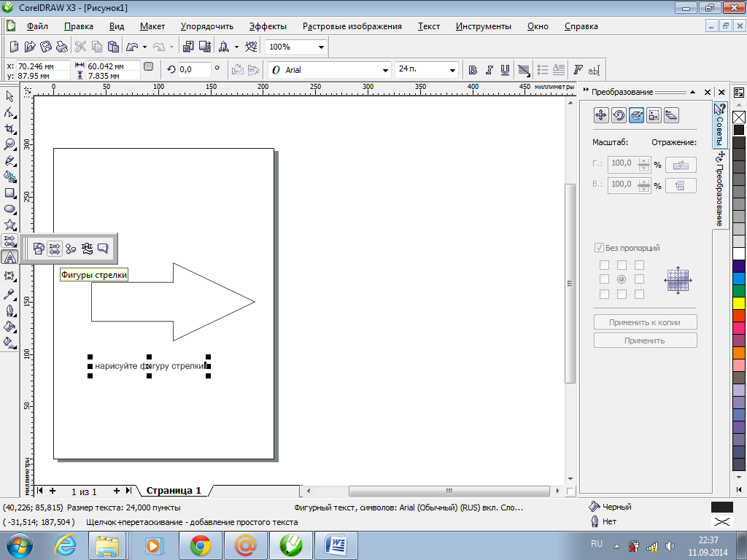Select the Rectangle tool

click(x=10, y=193)
